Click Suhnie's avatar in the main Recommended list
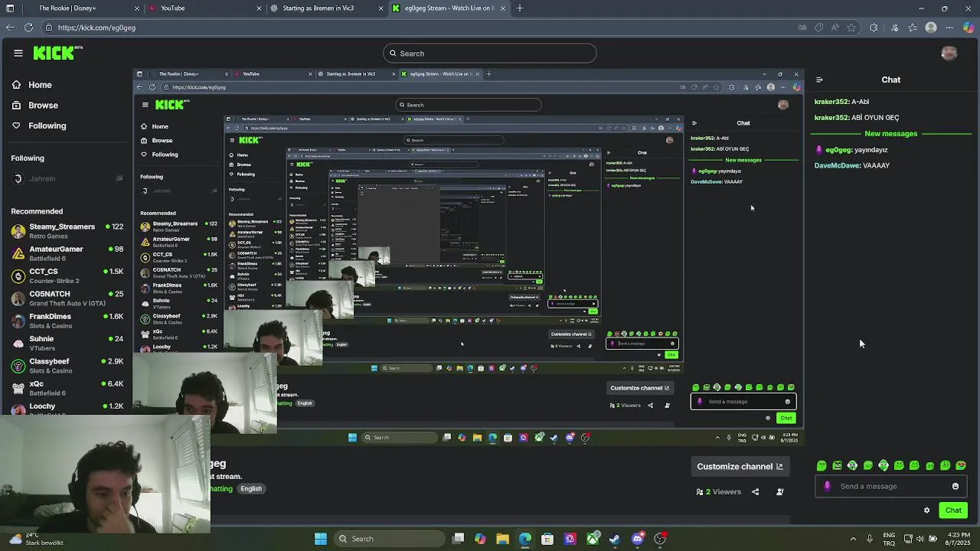The height and width of the screenshot is (551, 980). point(18,343)
